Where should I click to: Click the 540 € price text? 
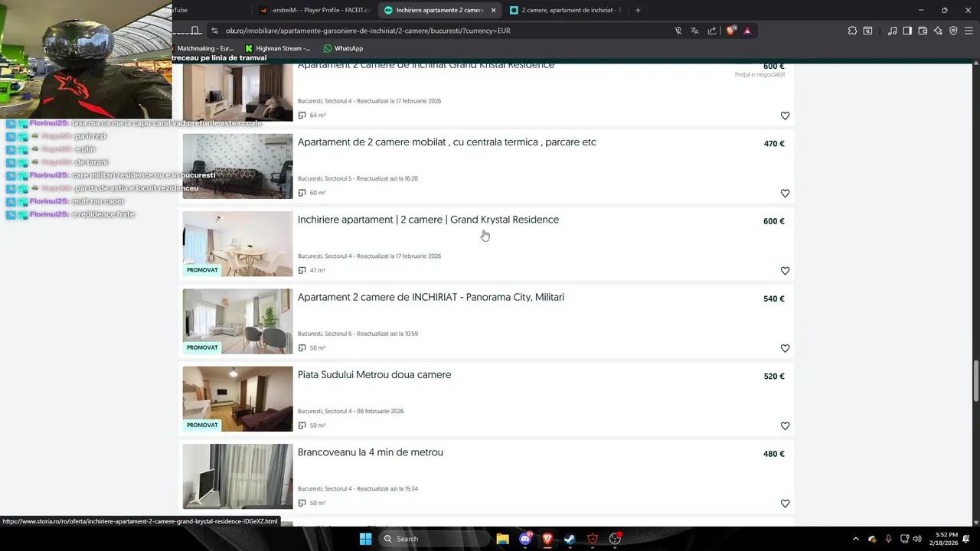pyautogui.click(x=774, y=299)
